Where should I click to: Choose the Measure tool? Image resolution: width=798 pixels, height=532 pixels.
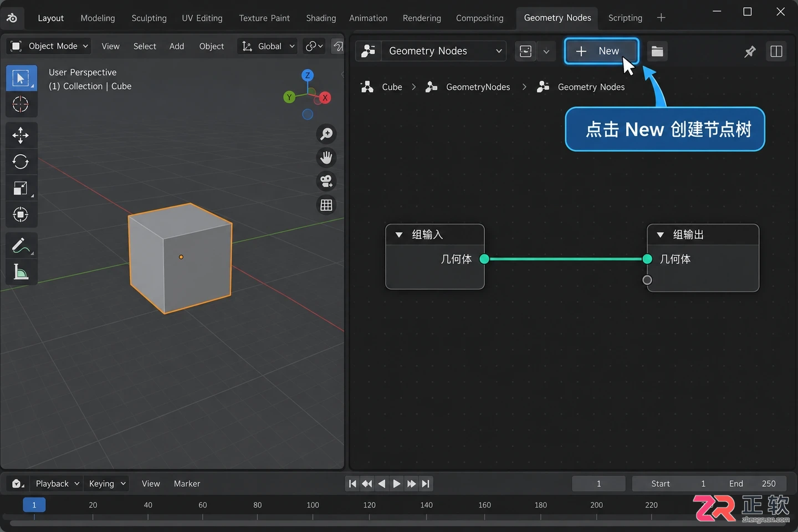[21, 272]
